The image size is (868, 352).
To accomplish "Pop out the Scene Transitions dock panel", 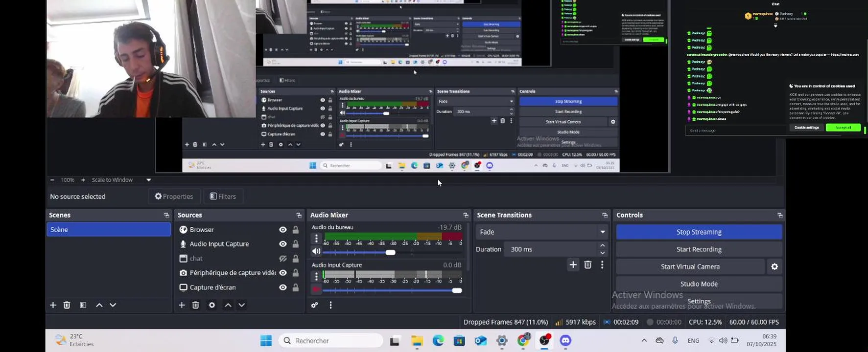I will (605, 215).
